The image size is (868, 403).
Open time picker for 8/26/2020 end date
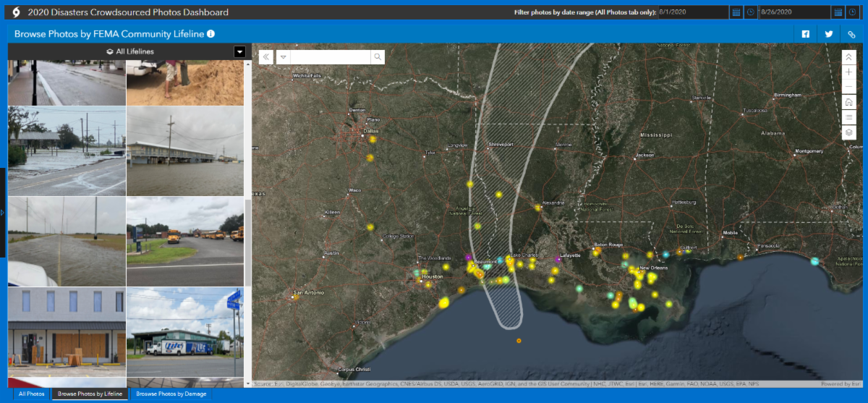pyautogui.click(x=852, y=12)
